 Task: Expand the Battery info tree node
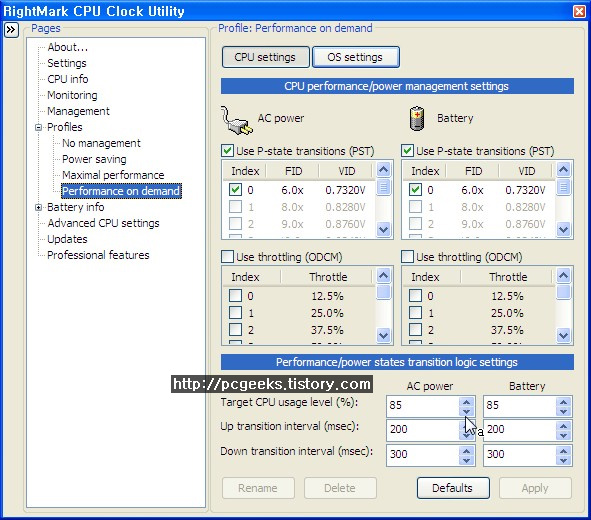[38, 207]
